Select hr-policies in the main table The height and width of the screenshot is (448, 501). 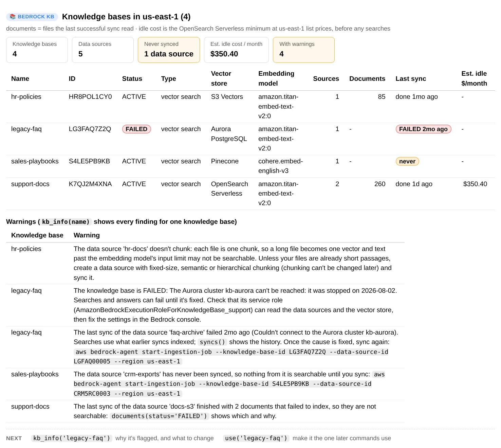[26, 97]
